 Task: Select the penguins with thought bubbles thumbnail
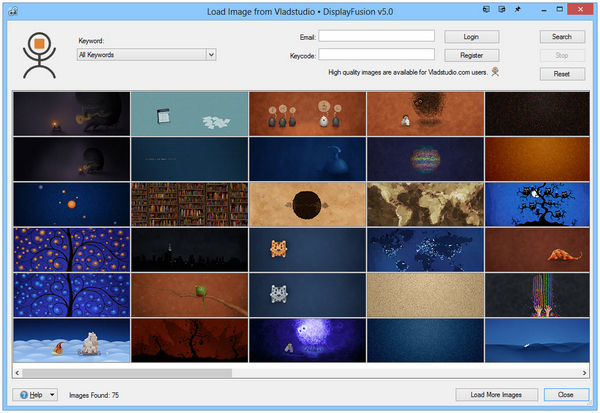(x=307, y=114)
